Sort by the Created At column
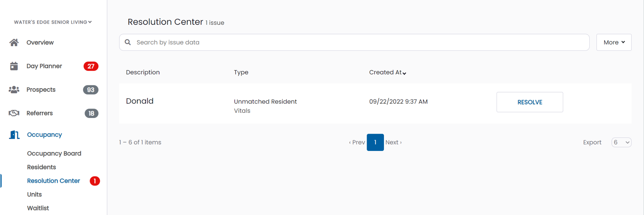Screen dimensions: 644x215 pyautogui.click(x=387, y=73)
